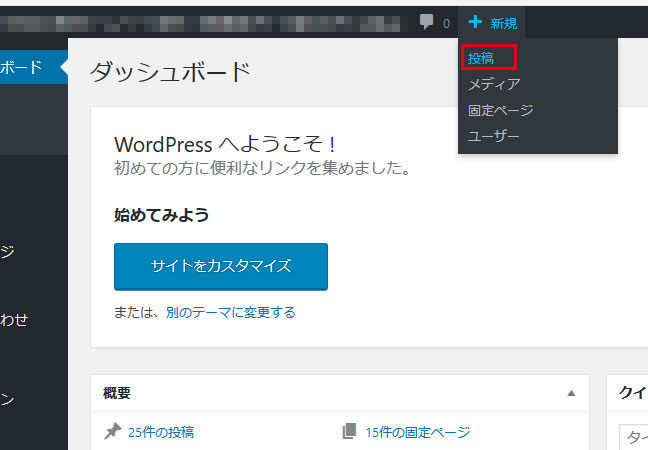Open the 25件の投稿 link
This screenshot has height=450, width=648.
(161, 432)
